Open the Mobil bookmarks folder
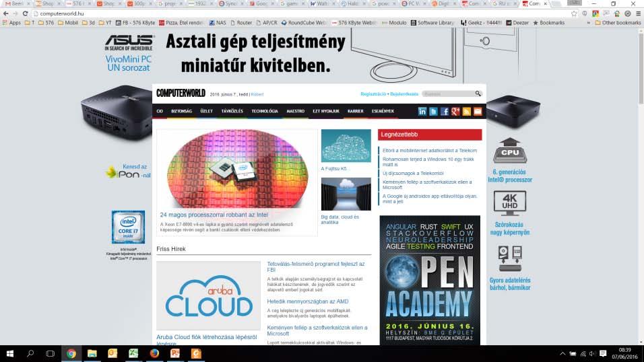The height and width of the screenshot is (362, 644). pos(68,23)
